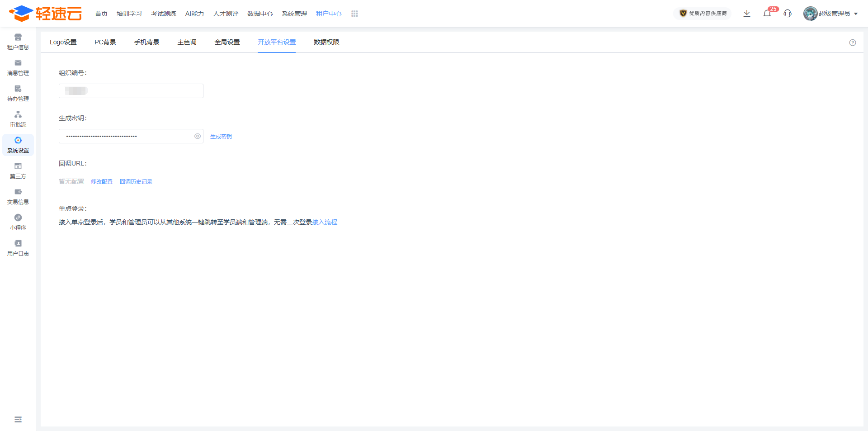Open the 审批流 sidebar item
The image size is (868, 431).
tap(18, 119)
